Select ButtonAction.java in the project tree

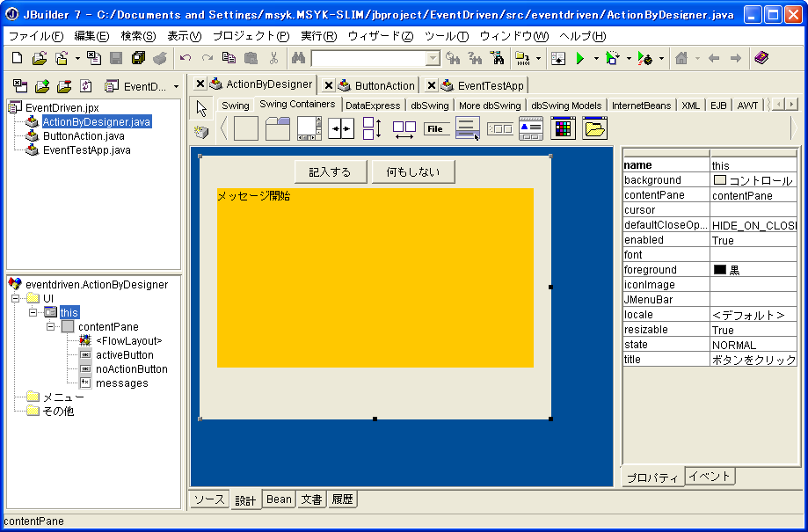click(84, 136)
